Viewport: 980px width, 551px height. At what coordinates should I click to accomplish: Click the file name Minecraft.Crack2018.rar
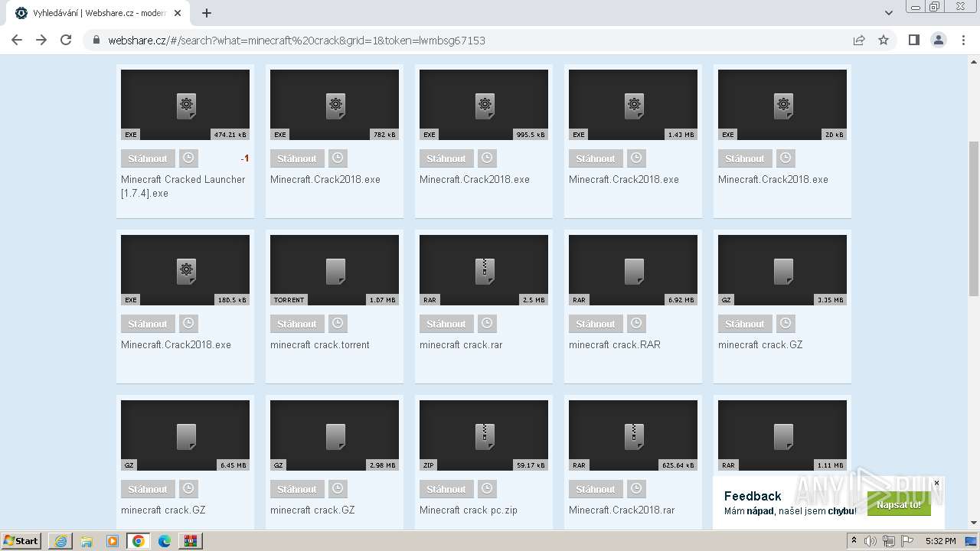[622, 510]
